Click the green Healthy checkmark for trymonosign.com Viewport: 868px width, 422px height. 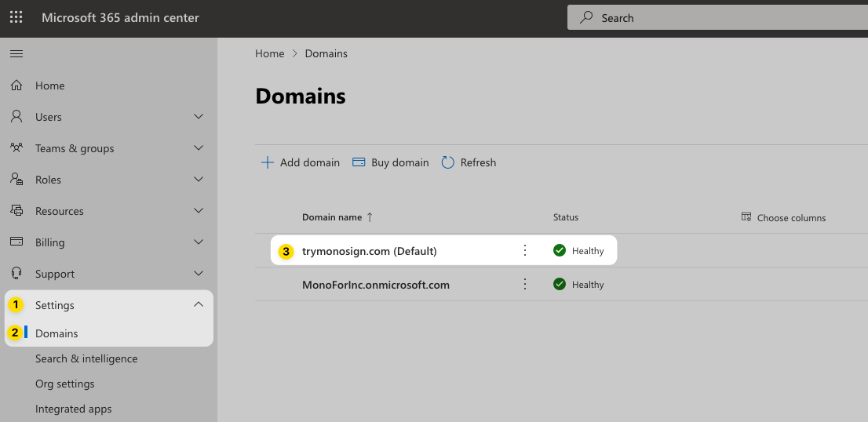click(x=560, y=250)
